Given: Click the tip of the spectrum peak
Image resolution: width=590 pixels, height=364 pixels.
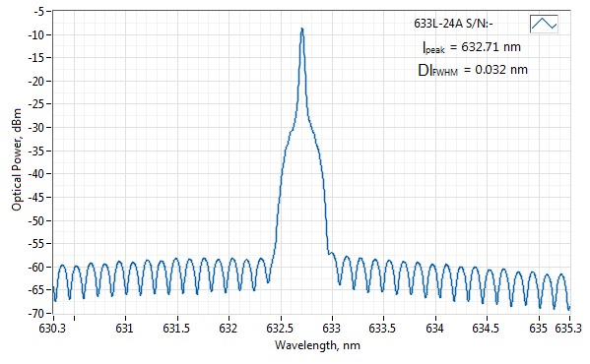Looking at the screenshot, I should point(301,29).
